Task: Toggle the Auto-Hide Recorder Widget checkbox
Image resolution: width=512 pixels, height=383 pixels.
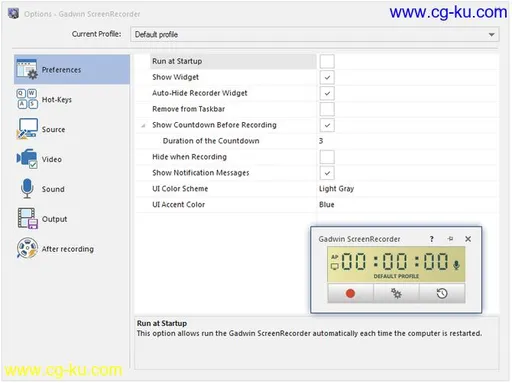Action: click(x=327, y=93)
